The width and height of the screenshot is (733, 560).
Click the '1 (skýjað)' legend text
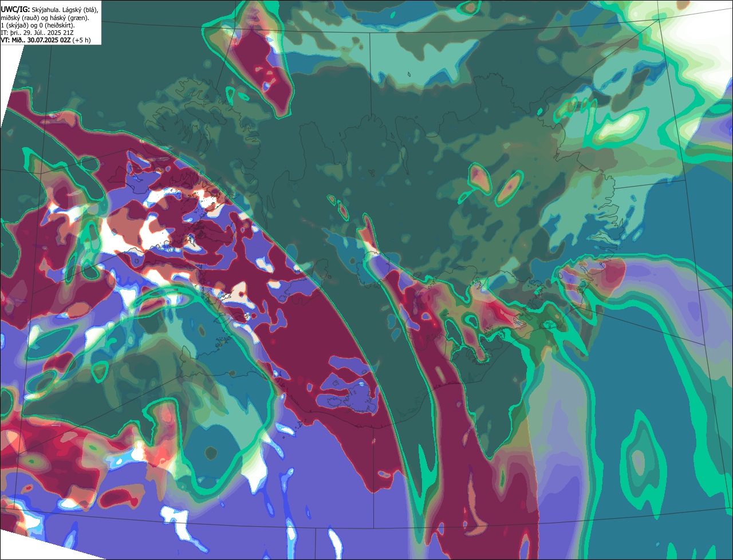pyautogui.click(x=14, y=26)
